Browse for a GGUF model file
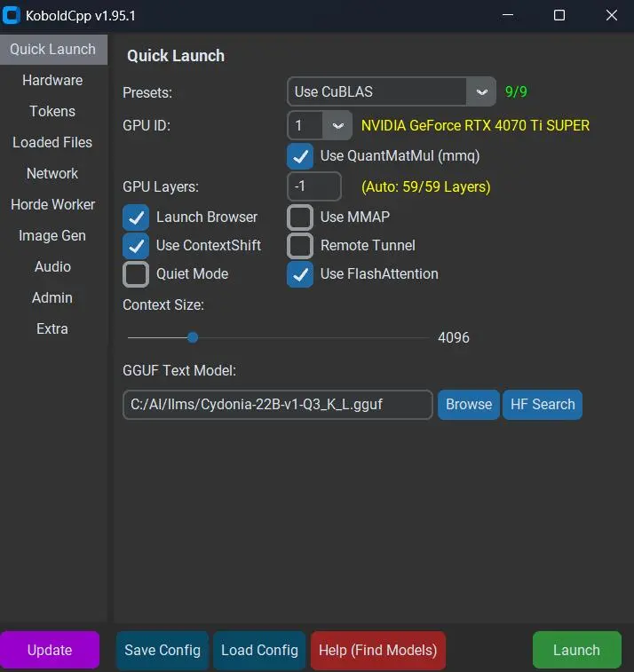Viewport: 634px width, 672px height. (x=469, y=405)
